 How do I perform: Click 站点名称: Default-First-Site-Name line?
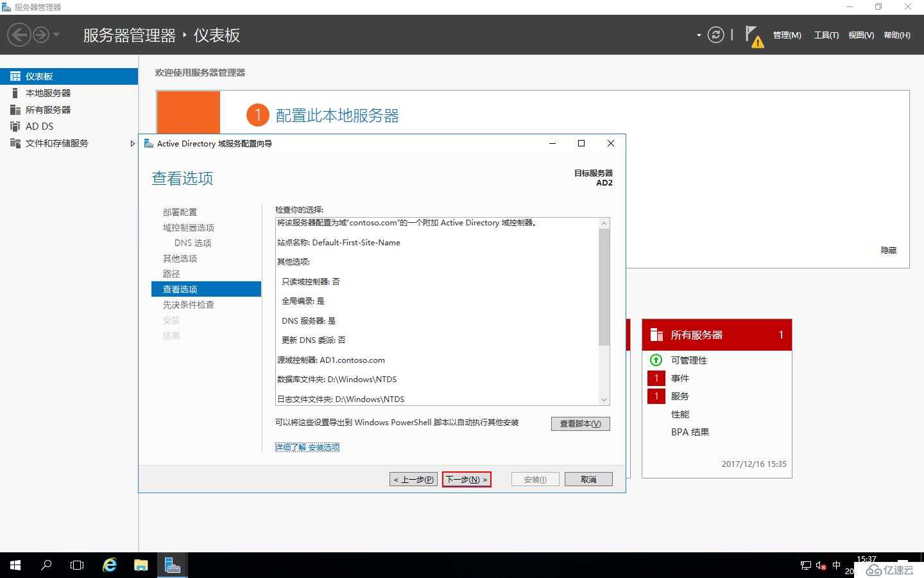coord(339,243)
